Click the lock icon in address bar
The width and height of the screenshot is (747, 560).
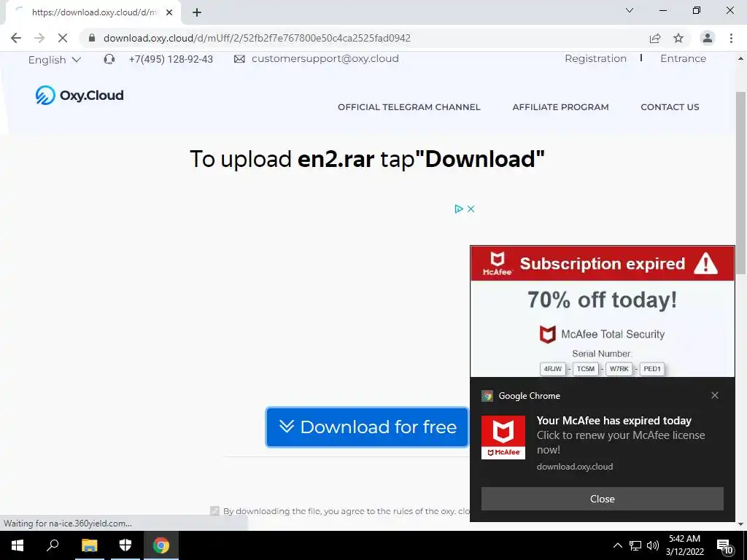92,38
